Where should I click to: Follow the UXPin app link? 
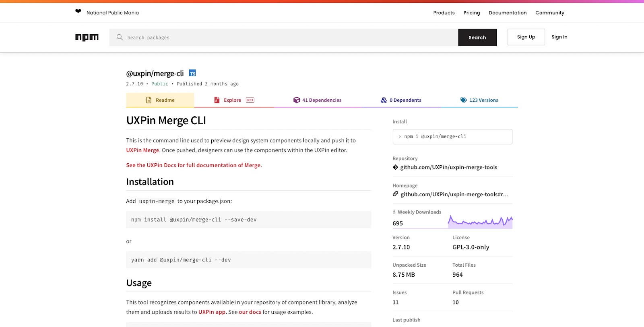coord(212,312)
